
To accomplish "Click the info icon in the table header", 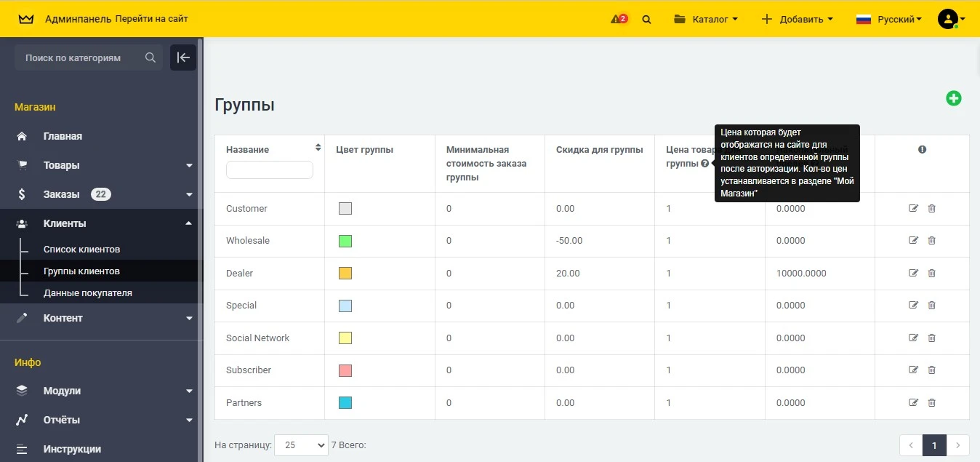I will pos(922,148).
